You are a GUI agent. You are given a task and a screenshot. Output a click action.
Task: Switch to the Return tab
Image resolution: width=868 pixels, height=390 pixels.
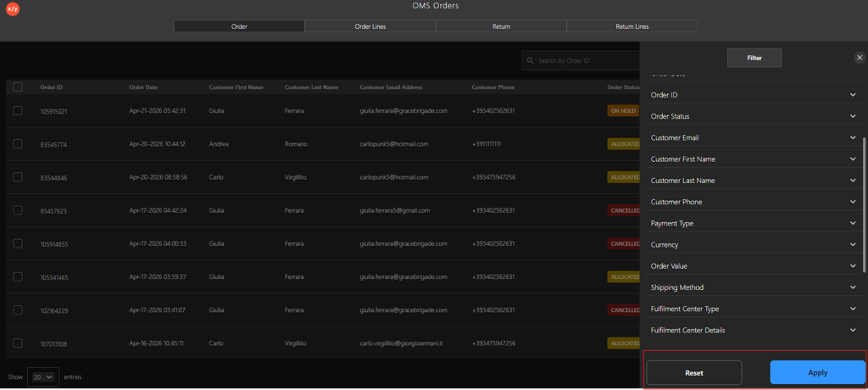coord(501,26)
